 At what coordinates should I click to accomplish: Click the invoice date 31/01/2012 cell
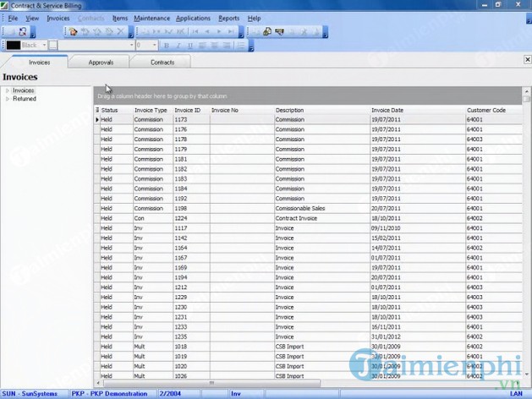coord(418,336)
